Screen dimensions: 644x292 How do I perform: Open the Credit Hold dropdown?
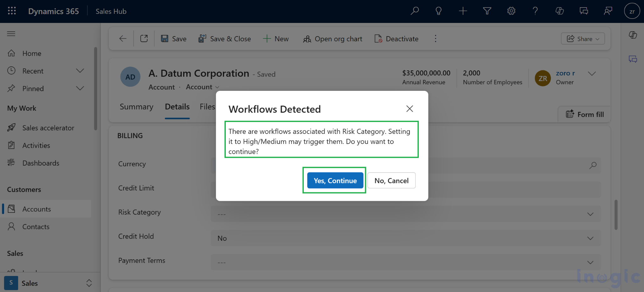click(406, 238)
